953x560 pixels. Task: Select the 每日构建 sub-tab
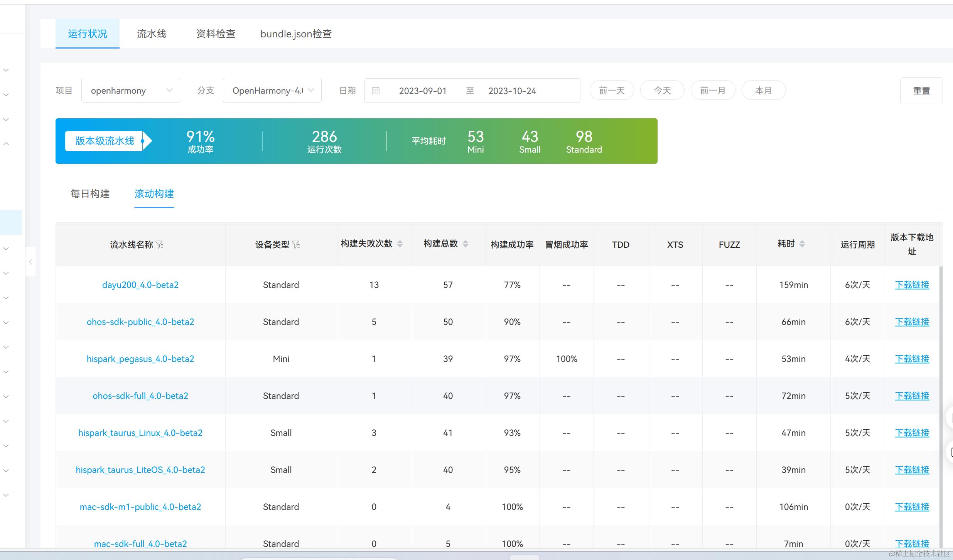pos(90,194)
